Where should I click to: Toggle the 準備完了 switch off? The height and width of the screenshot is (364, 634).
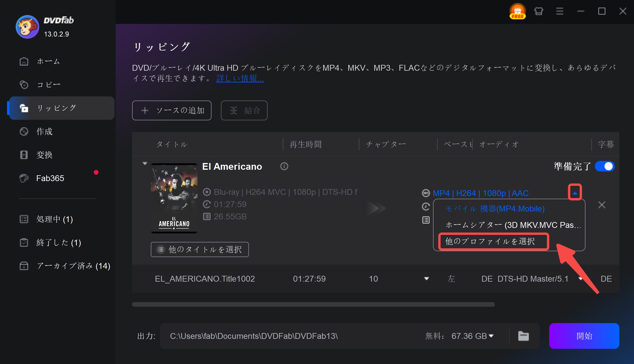[x=604, y=167]
